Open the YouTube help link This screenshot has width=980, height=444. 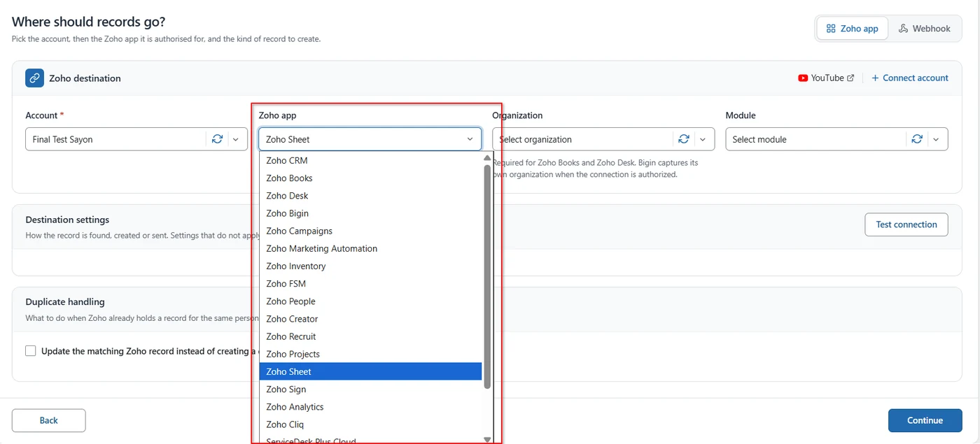[826, 78]
